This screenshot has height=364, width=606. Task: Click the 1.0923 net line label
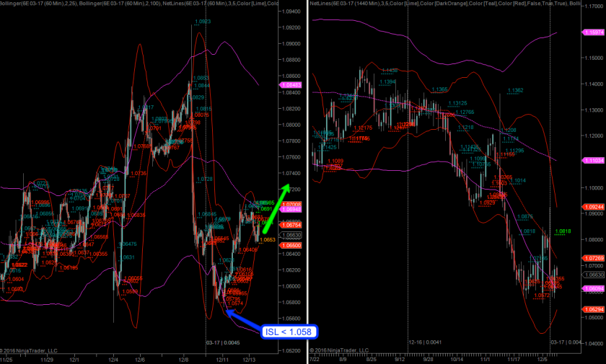coord(203,22)
